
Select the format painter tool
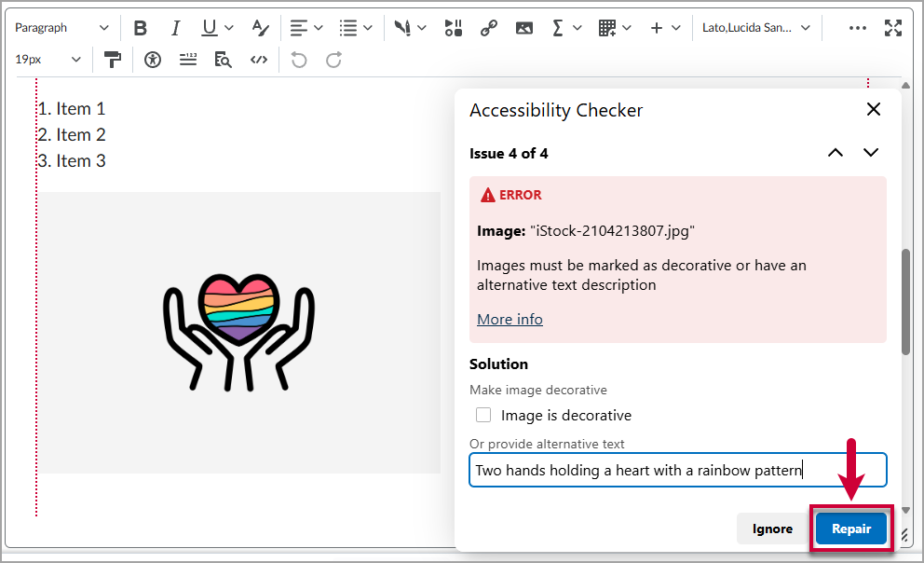tap(112, 60)
